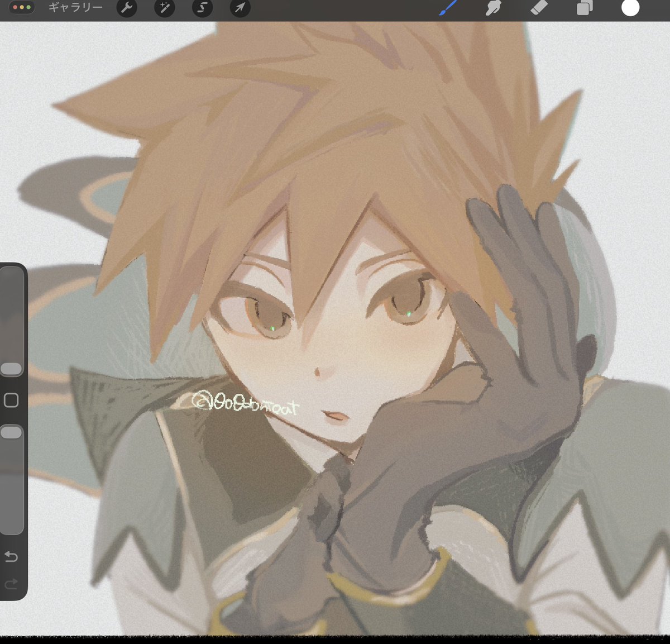Tap the square modify button in sidebar
The image size is (670, 644).
(11, 400)
